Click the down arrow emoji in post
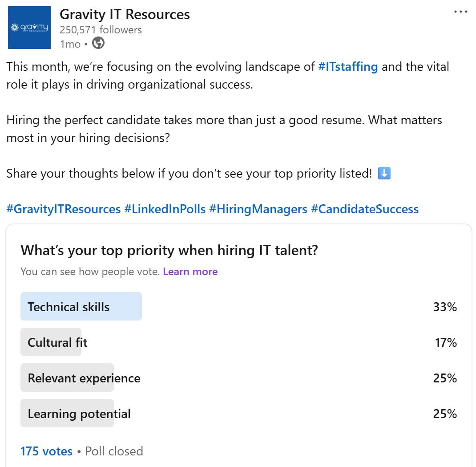 pyautogui.click(x=384, y=174)
